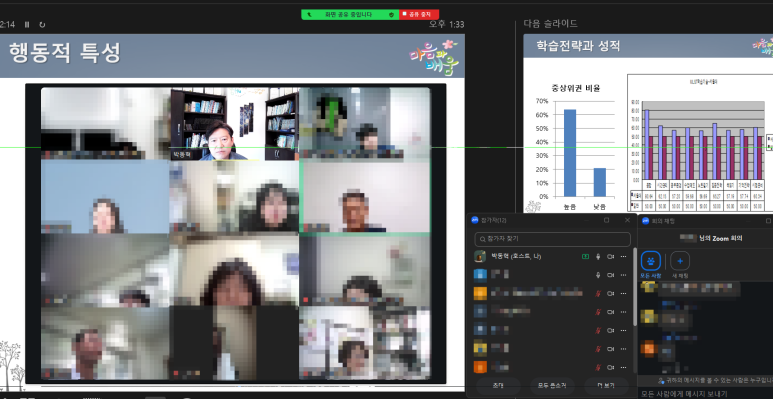773x399 pixels.
Task: Click the next slide preview 학습전략과 성적
Action: point(648,123)
